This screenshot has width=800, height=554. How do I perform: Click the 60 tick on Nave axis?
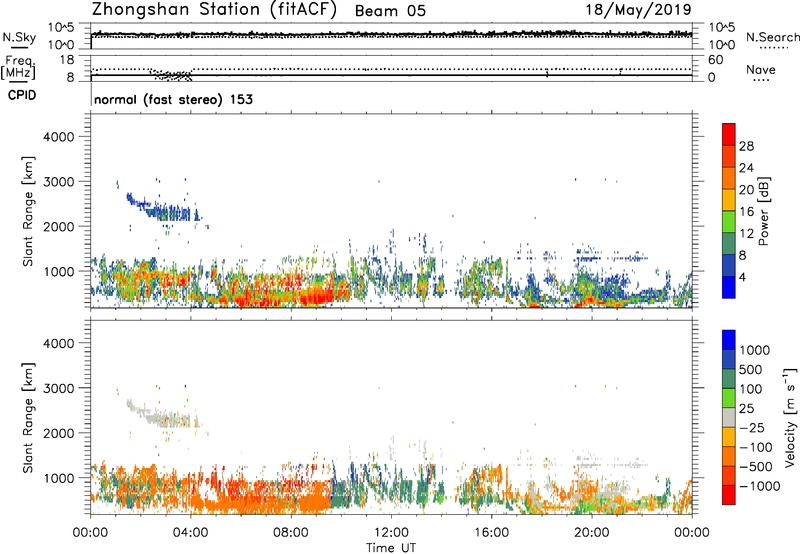click(716, 60)
